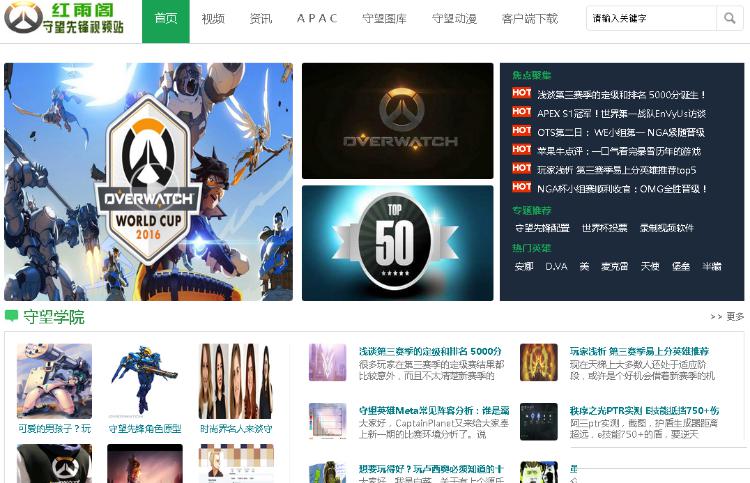Open hot headline 玩家浅析 英雄推荐top5

pos(617,170)
